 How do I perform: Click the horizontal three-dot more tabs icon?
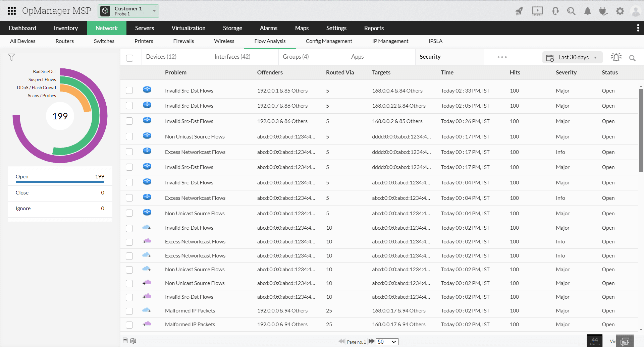[x=502, y=57]
